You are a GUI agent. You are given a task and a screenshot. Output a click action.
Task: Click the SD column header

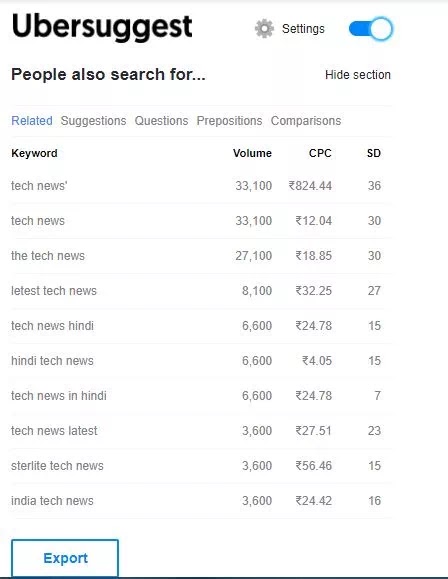pos(374,153)
